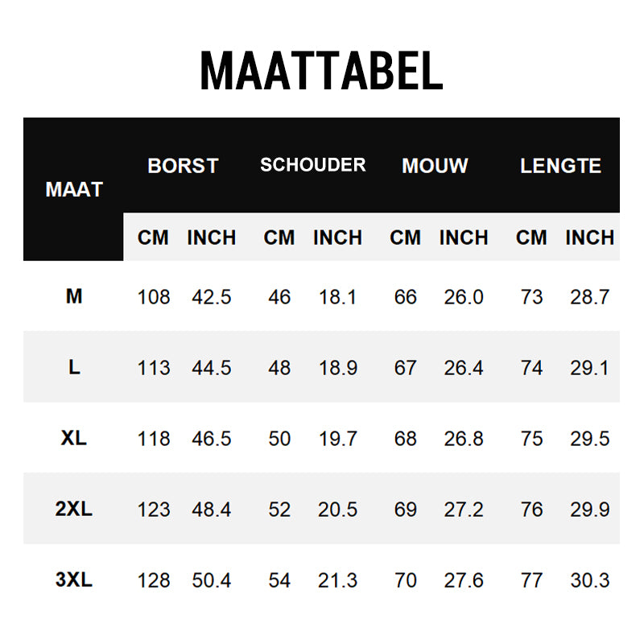
Task: Select the BORST column header
Action: coord(183,166)
